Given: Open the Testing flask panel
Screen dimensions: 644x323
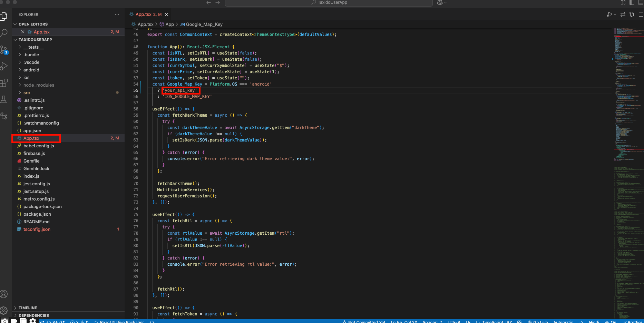Looking at the screenshot, I should pos(4,99).
